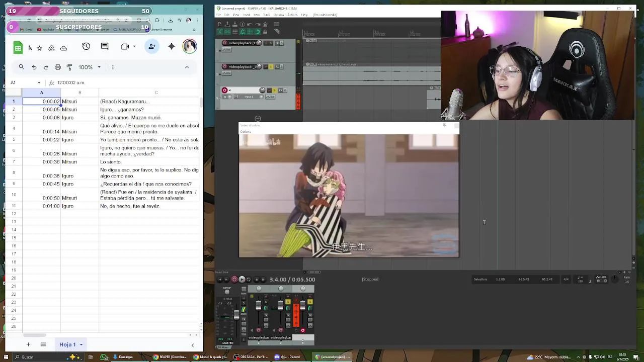Open the 100% zoom dropdown
Viewport: 644px width, 362px height.
(x=90, y=67)
